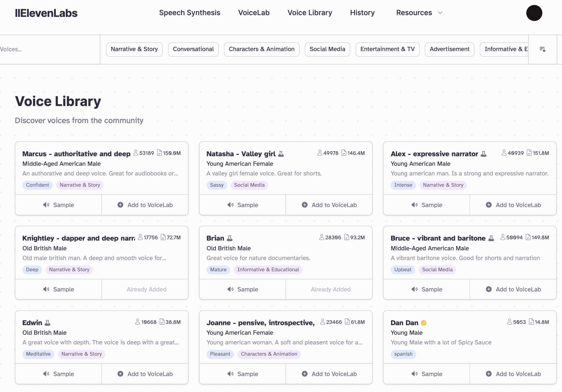The height and width of the screenshot is (392, 562).
Task: Play the Marcus voice sample
Action: (58, 205)
